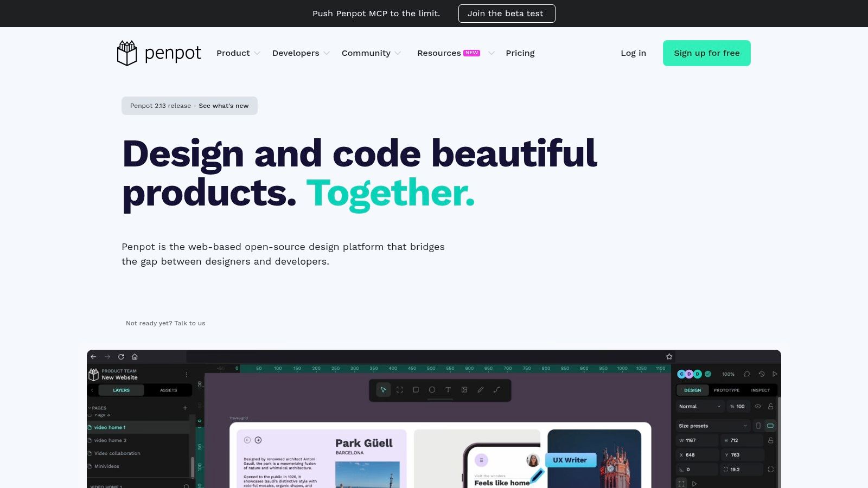Switch to the Prototype tab
The height and width of the screenshot is (488, 868).
pyautogui.click(x=726, y=390)
